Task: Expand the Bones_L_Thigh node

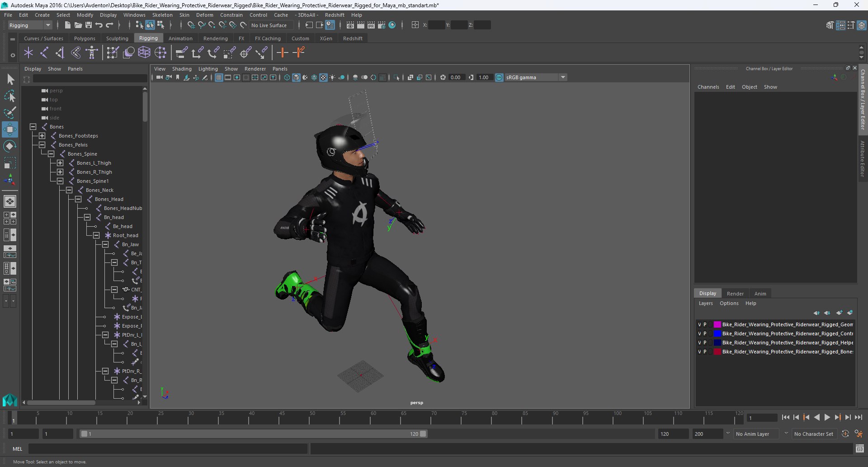Action: (x=60, y=163)
